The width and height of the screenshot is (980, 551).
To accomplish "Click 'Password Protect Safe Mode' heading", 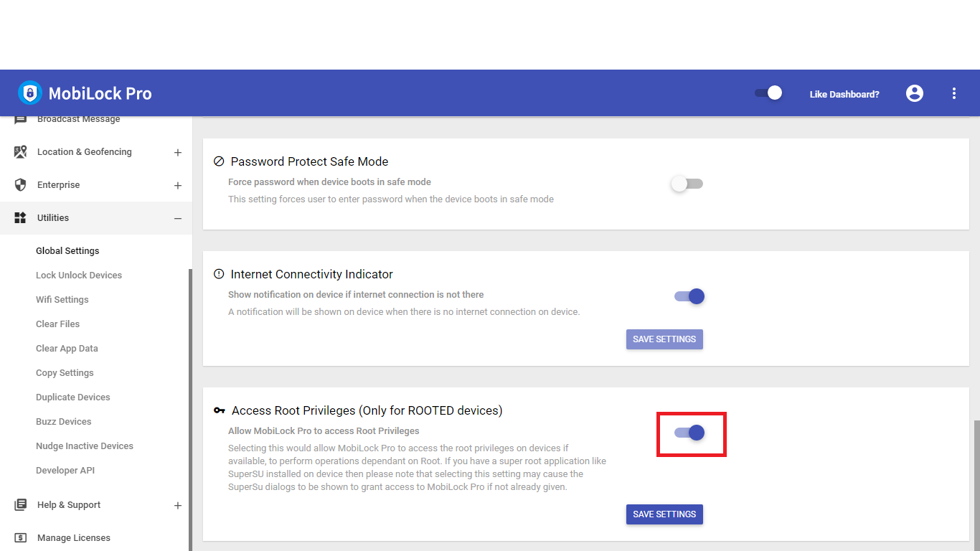I will pos(309,161).
